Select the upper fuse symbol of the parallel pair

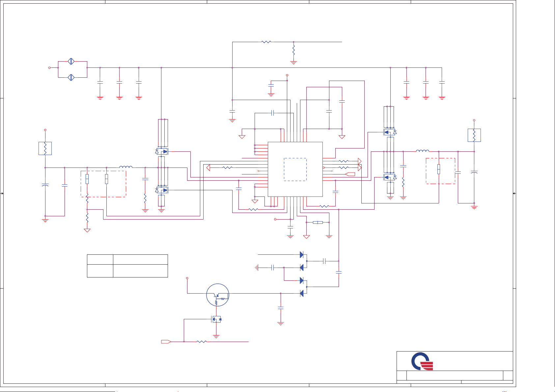pyautogui.click(x=71, y=61)
